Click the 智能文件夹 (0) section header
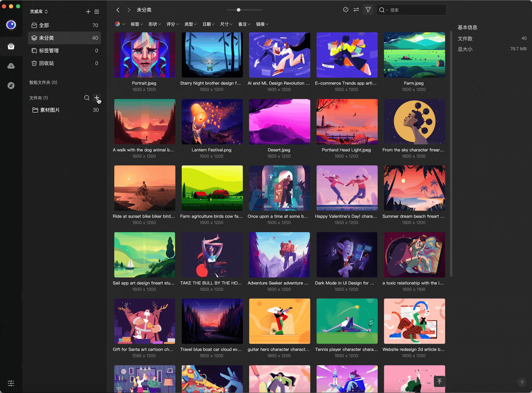Image resolution: width=532 pixels, height=393 pixels. point(43,82)
